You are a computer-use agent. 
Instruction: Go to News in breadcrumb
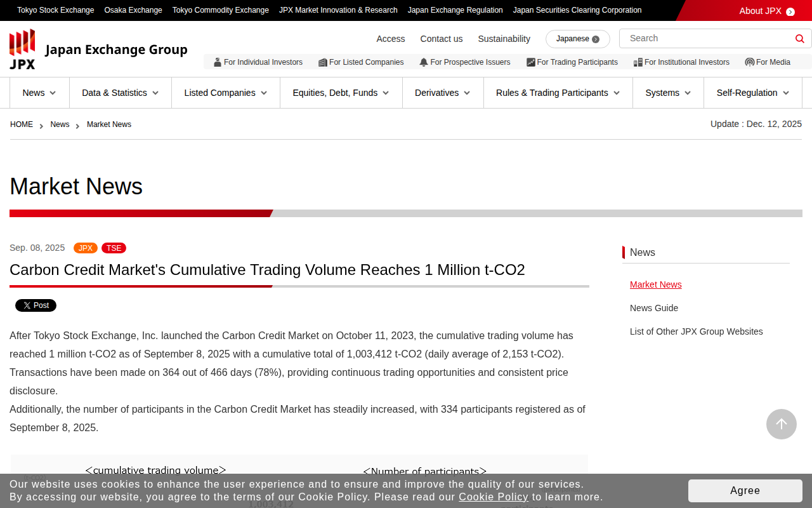tap(60, 124)
